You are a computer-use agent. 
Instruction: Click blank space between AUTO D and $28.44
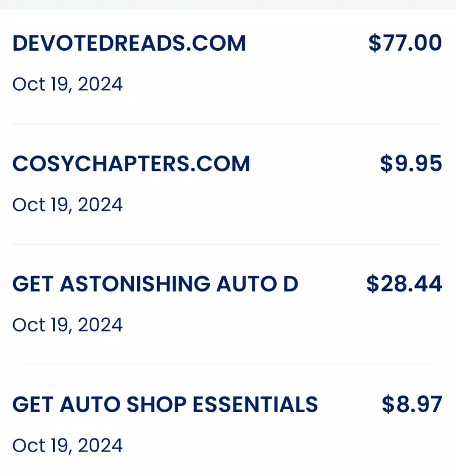pyautogui.click(x=332, y=284)
